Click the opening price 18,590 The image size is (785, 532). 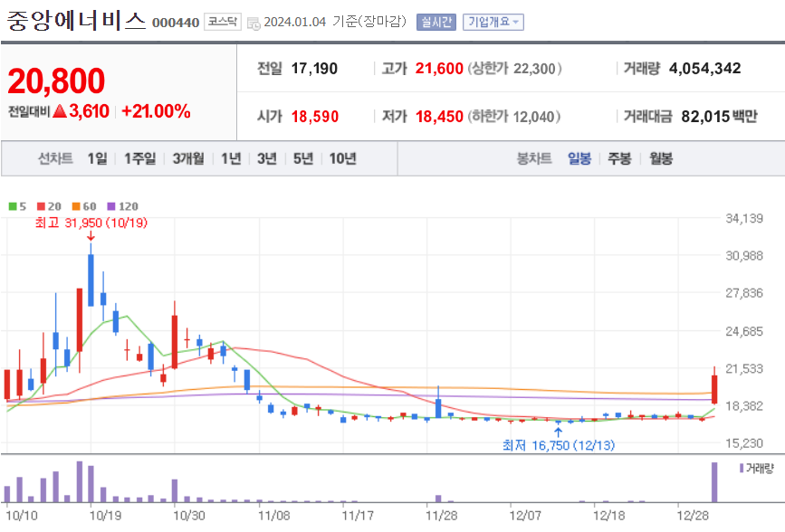click(315, 117)
